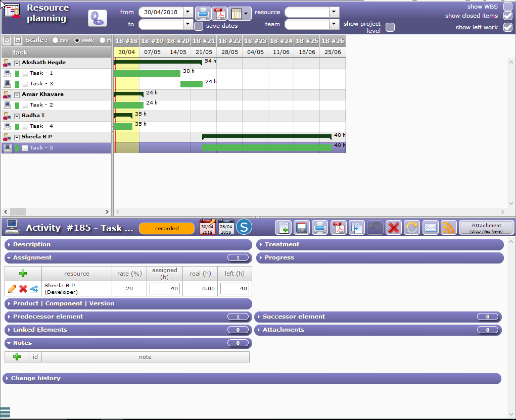
Task: Toggle the save dates checkbox
Action: click(x=199, y=26)
